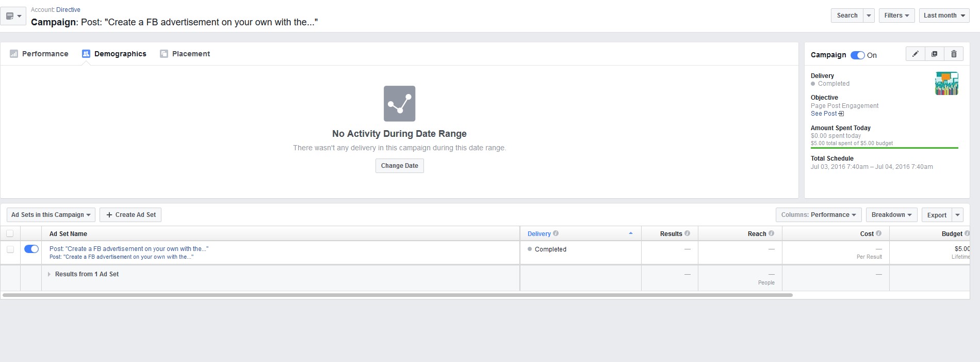Image resolution: width=980 pixels, height=362 pixels.
Task: Click the campaign post thumbnail image
Action: (946, 84)
